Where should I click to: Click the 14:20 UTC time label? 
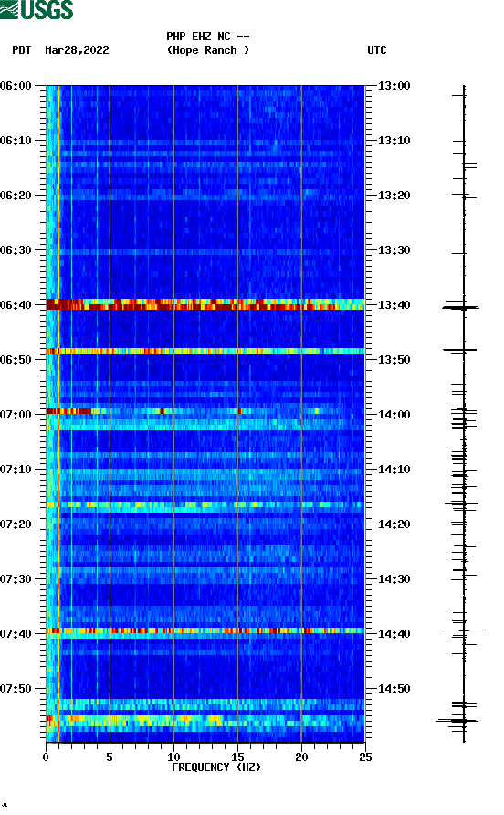pos(394,524)
